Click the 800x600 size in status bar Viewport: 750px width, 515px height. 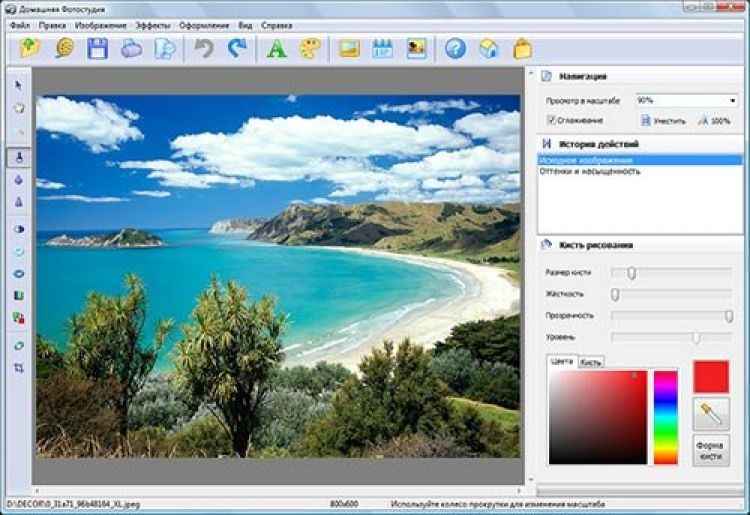(x=344, y=504)
